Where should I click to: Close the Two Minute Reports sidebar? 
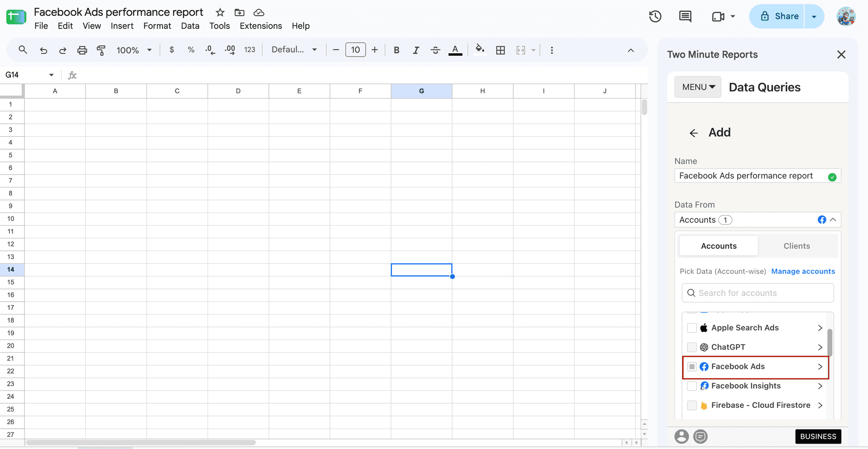pos(841,55)
